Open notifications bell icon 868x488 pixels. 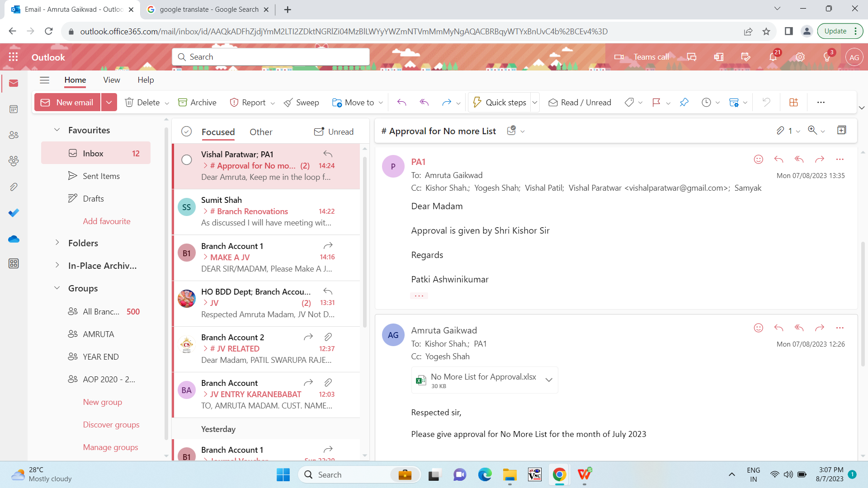click(x=773, y=57)
